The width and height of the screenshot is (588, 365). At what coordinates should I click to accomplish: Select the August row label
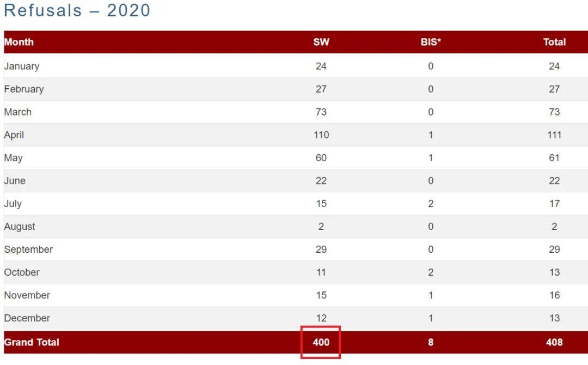pyautogui.click(x=20, y=226)
